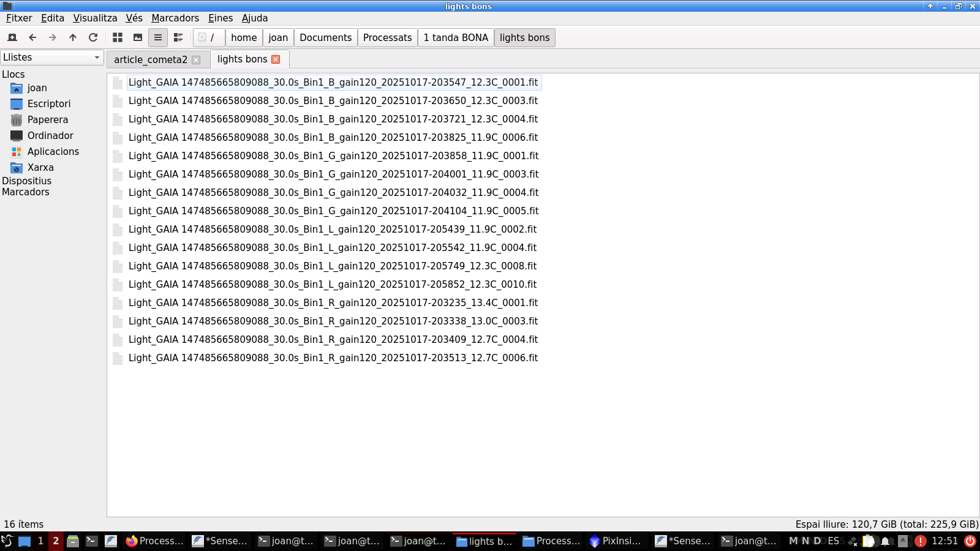Switch to the article_cometa2 tab
This screenshot has height=551, width=980.
point(151,59)
